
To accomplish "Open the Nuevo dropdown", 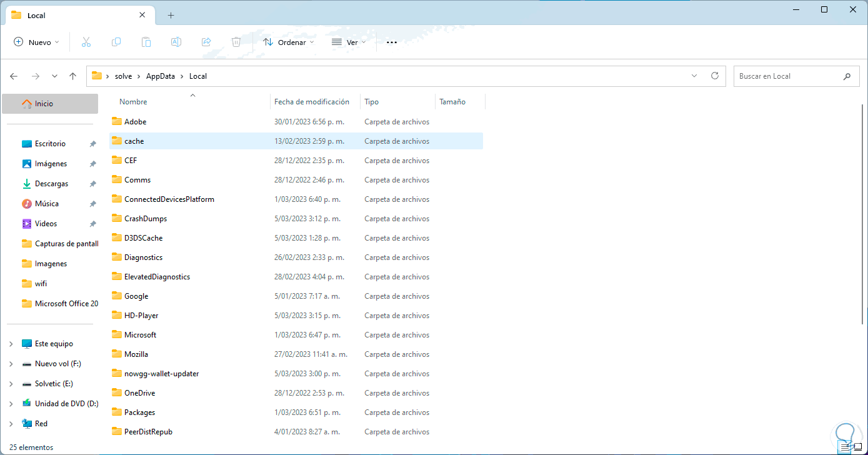I will [36, 42].
